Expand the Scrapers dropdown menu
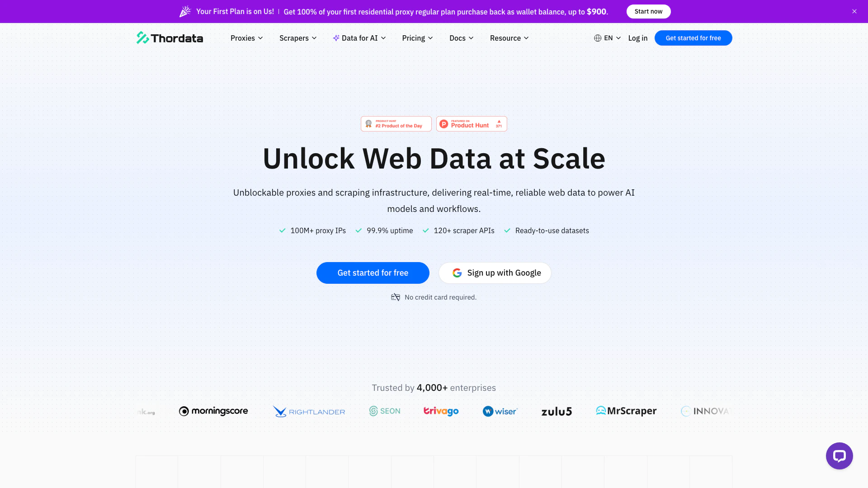 (297, 38)
